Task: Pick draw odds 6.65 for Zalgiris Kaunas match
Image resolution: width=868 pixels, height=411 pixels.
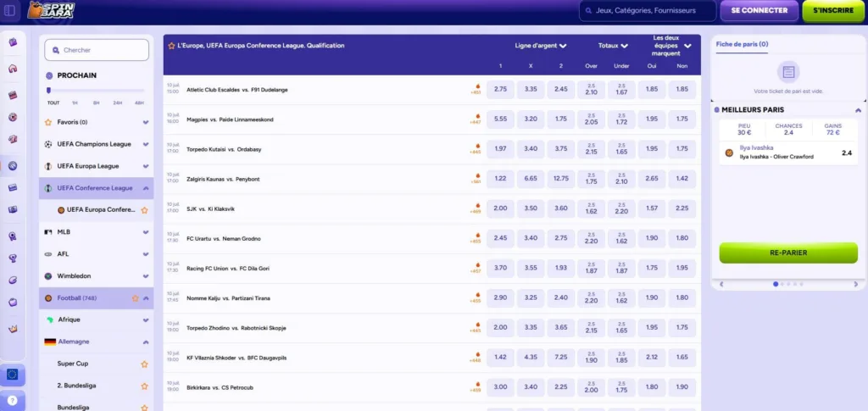Action: click(x=531, y=179)
